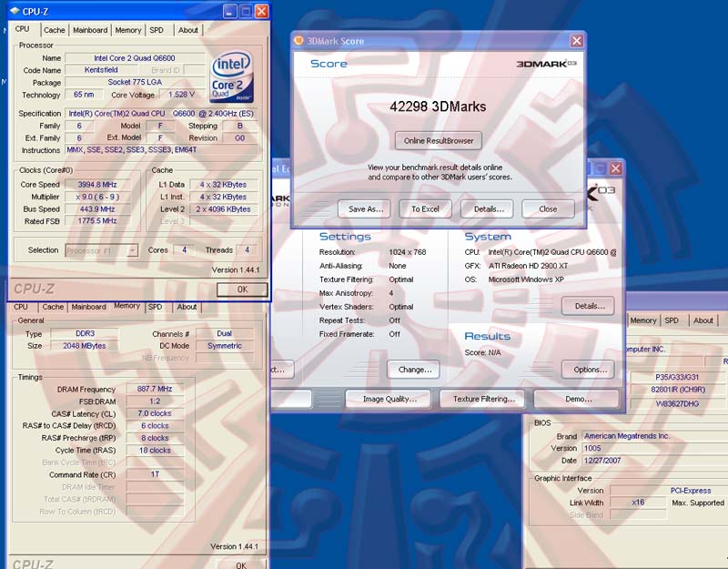The width and height of the screenshot is (728, 569).
Task: Close the top CPU-Z window
Action: click(x=262, y=11)
